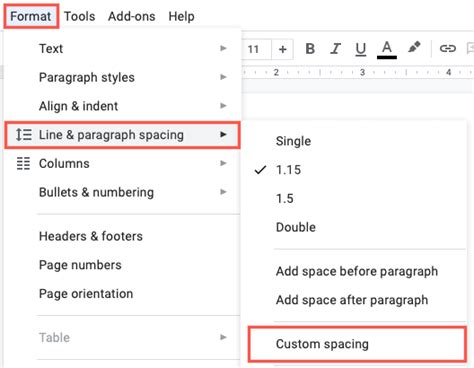The image size is (474, 368).
Task: Increase font size with plus button
Action: (283, 49)
